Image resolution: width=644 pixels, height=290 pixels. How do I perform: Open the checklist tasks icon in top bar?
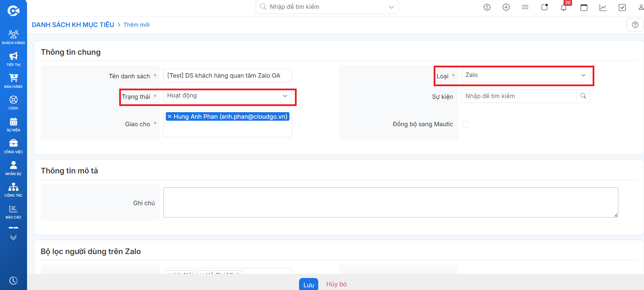click(622, 7)
